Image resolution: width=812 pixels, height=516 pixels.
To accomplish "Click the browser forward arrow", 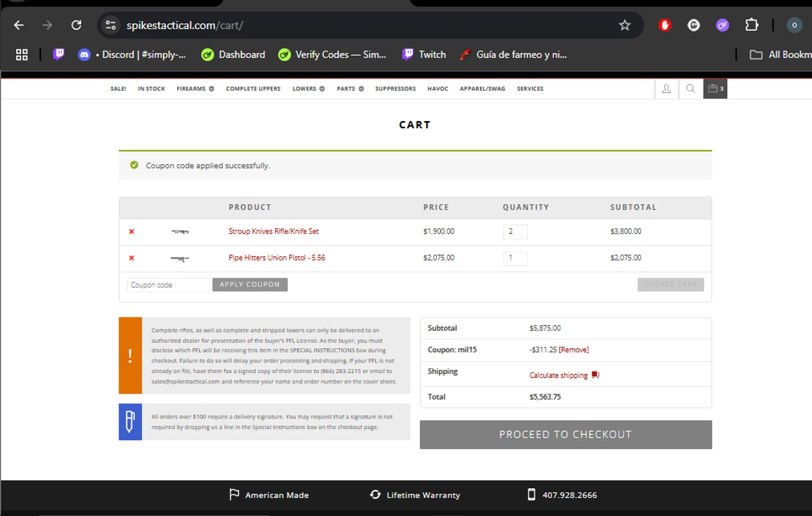I will point(48,25).
